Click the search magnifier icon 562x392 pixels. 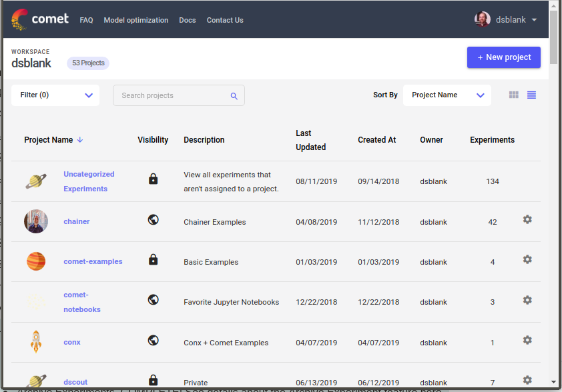point(234,96)
